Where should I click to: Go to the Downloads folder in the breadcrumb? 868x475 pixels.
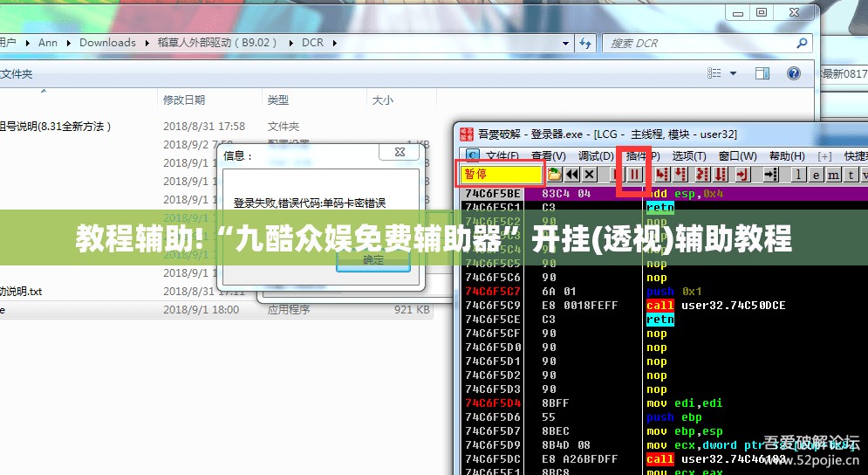click(107, 43)
